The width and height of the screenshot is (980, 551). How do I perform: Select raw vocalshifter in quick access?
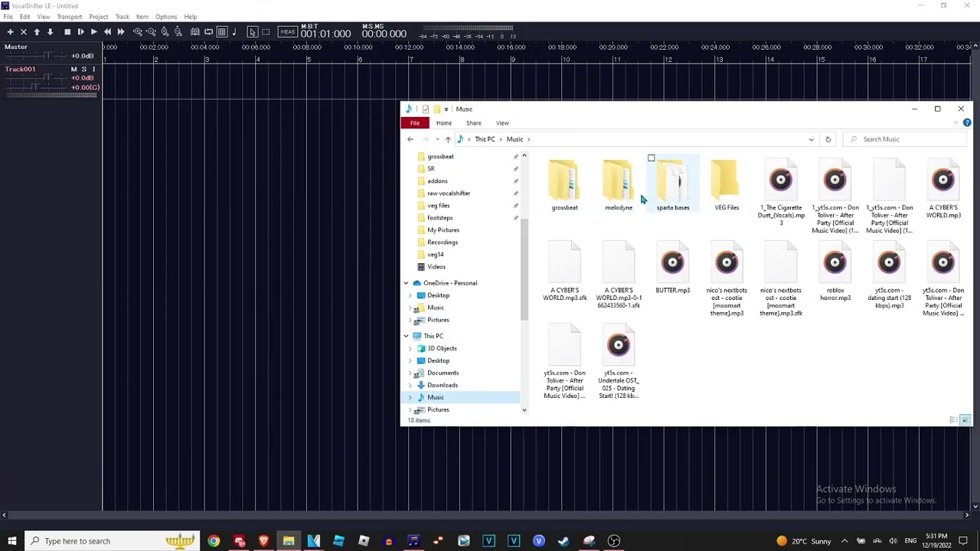[449, 194]
